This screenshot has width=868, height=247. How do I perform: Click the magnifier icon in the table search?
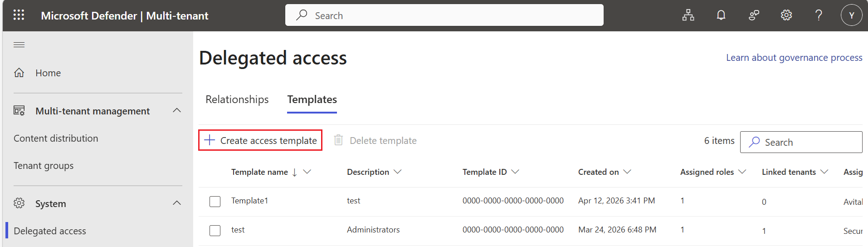[x=754, y=142]
